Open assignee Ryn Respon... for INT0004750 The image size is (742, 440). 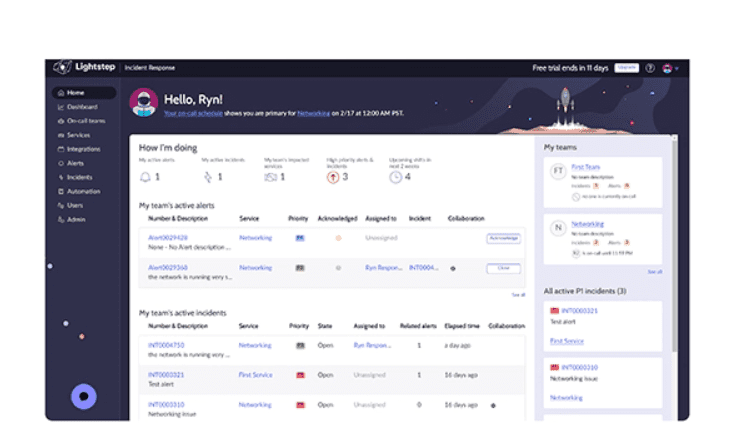(x=372, y=345)
